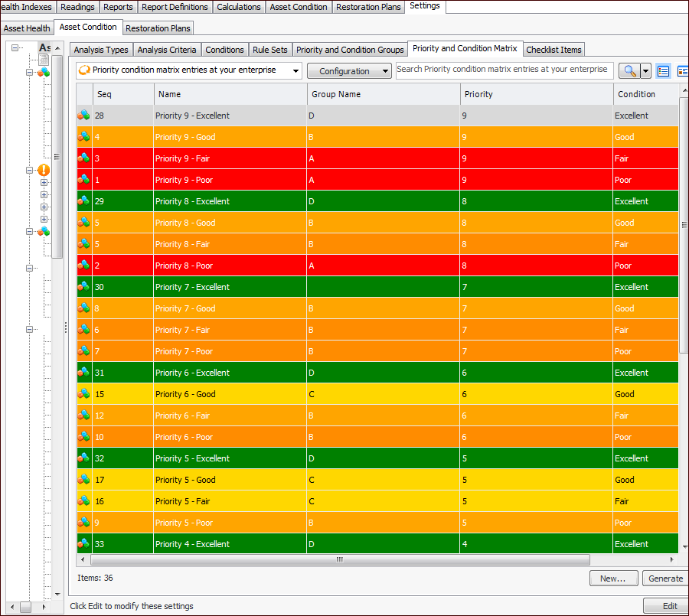Open the Checklist Items tab
Viewport: 689px width, 616px height.
click(553, 50)
